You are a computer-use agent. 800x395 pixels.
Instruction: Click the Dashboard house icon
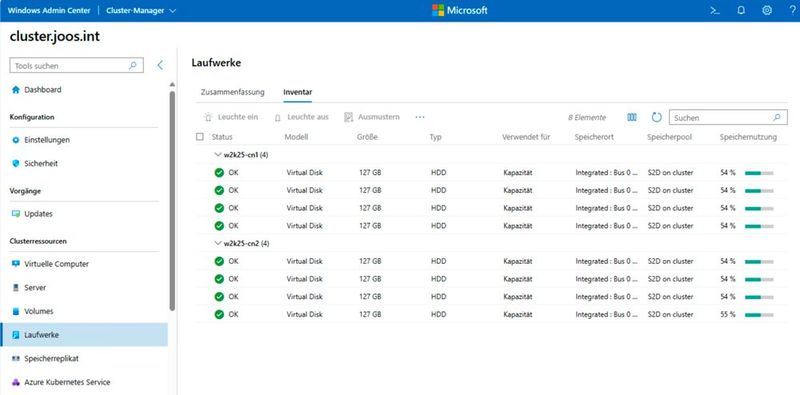[x=15, y=90]
